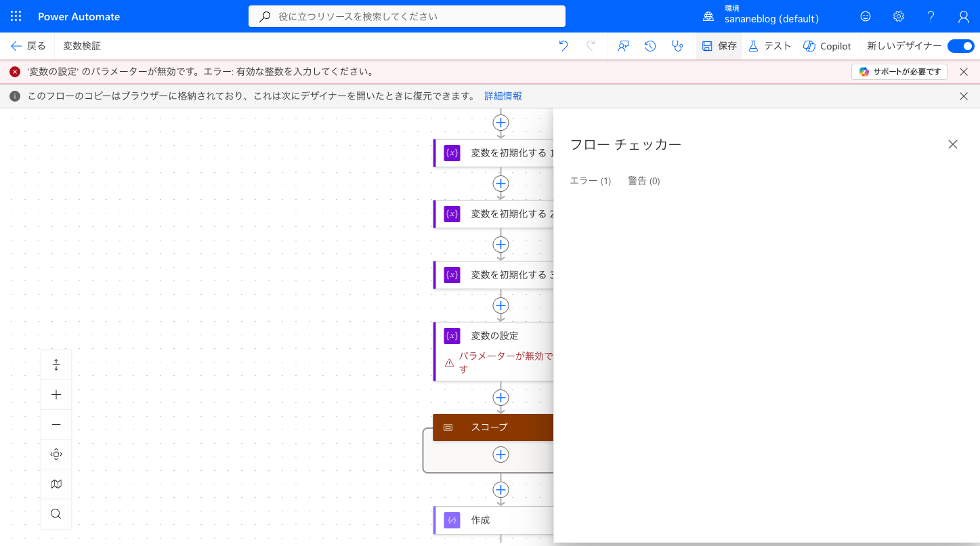This screenshot has width=980, height=546.
Task: Add step above the スコープ action
Action: point(500,398)
